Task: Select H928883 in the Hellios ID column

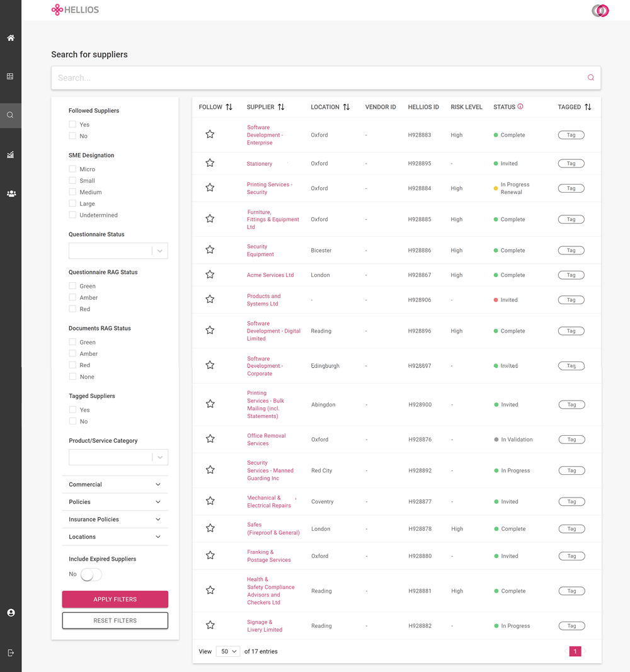Action: pos(420,135)
